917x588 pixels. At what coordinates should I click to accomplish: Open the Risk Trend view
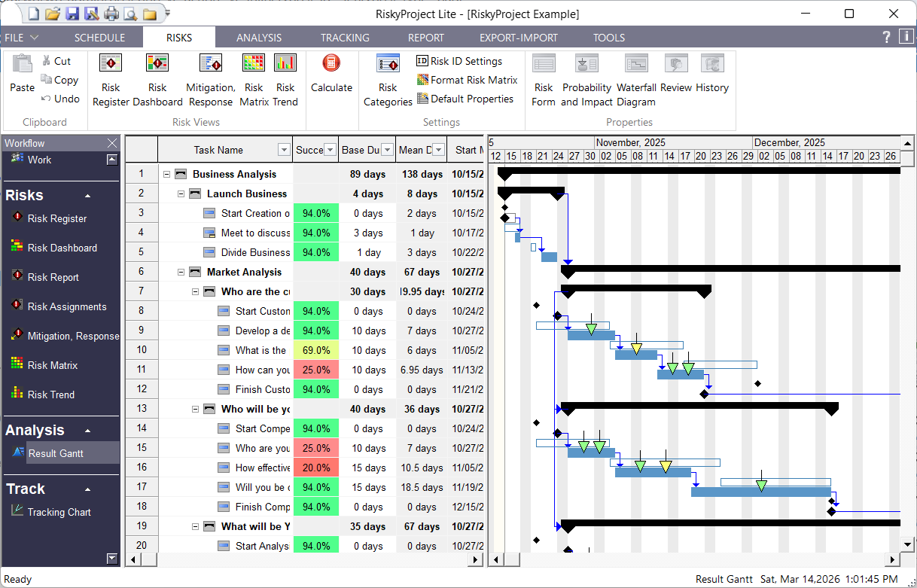click(x=285, y=78)
